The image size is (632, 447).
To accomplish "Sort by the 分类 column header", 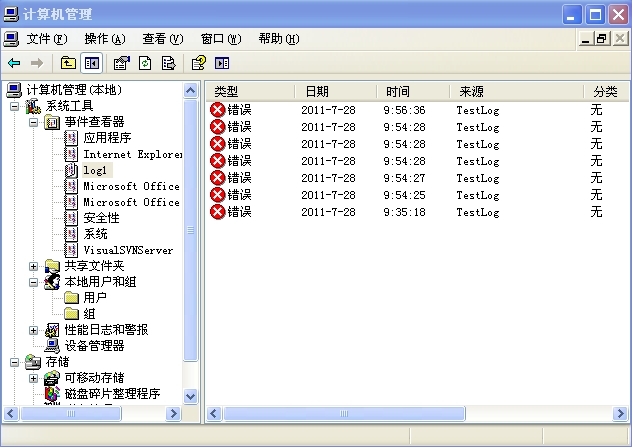I will tap(606, 91).
